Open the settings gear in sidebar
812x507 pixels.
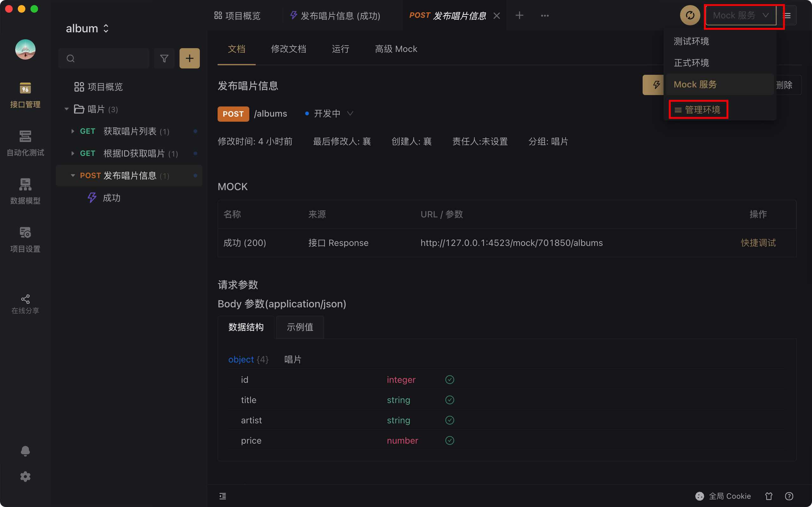[x=25, y=477]
